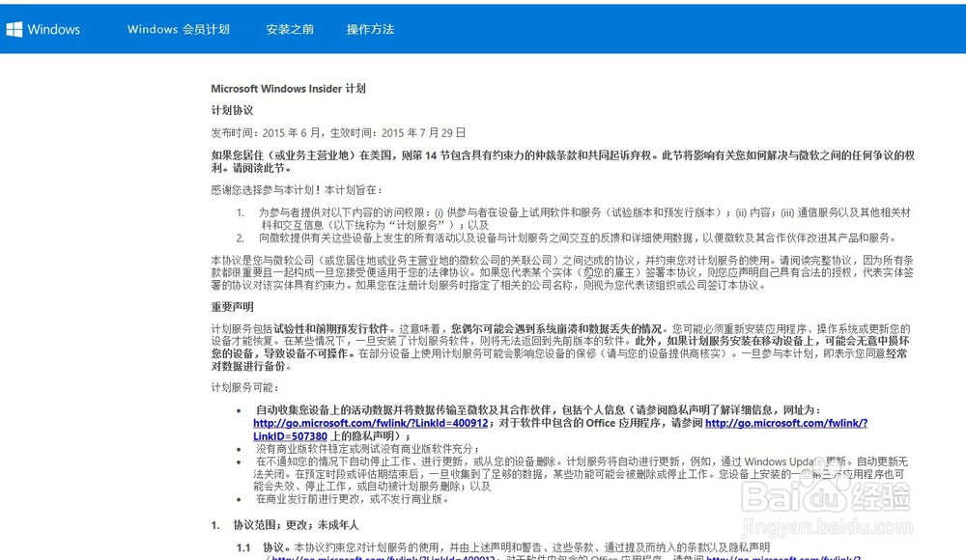
Task: Click the Windows logo icon
Action: pos(14,29)
